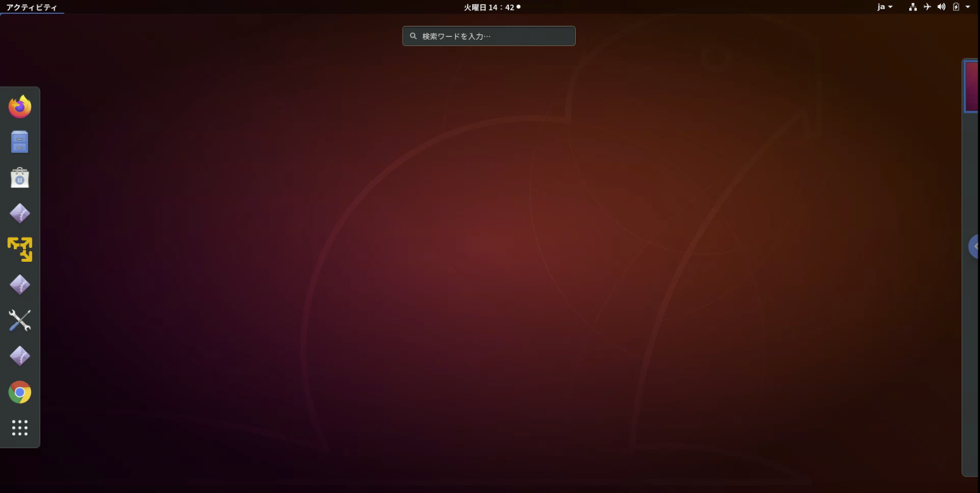Screen dimensions: 980x493
Task: Focus the 検索ワードを入力 search field
Action: [488, 36]
